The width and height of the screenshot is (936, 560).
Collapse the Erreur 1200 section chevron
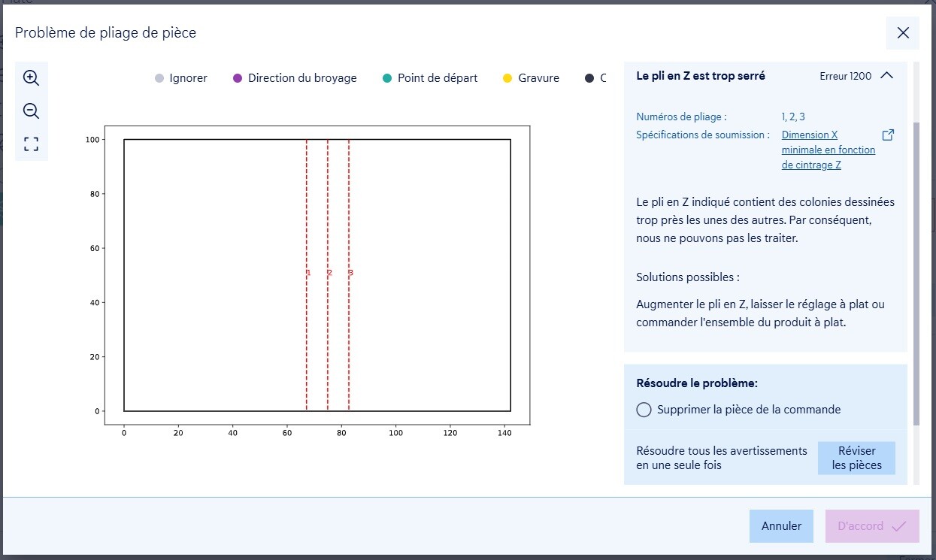(x=886, y=76)
